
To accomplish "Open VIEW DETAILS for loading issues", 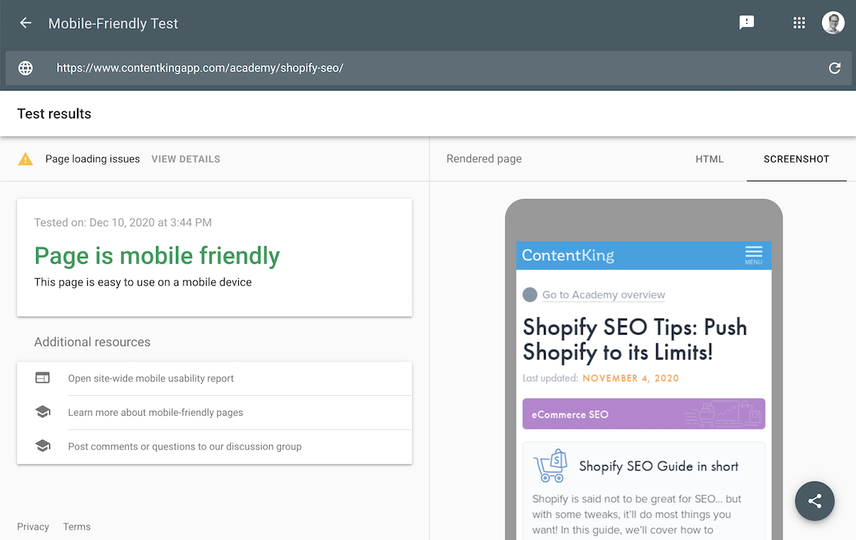I will coord(186,159).
